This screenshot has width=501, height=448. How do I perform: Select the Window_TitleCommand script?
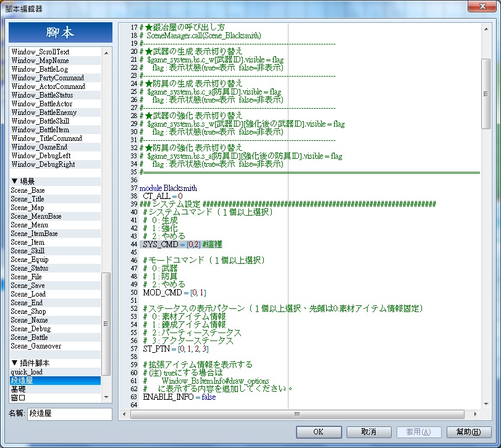(56, 138)
